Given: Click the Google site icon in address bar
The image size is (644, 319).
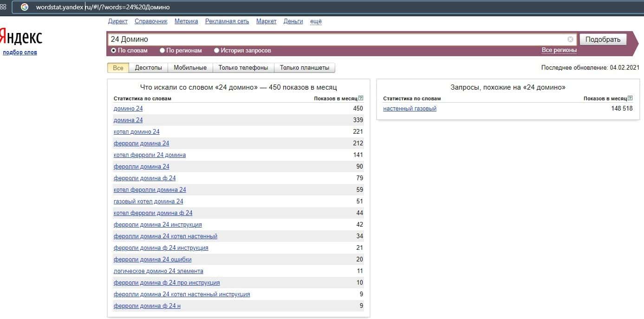Looking at the screenshot, I should pyautogui.click(x=25, y=7).
